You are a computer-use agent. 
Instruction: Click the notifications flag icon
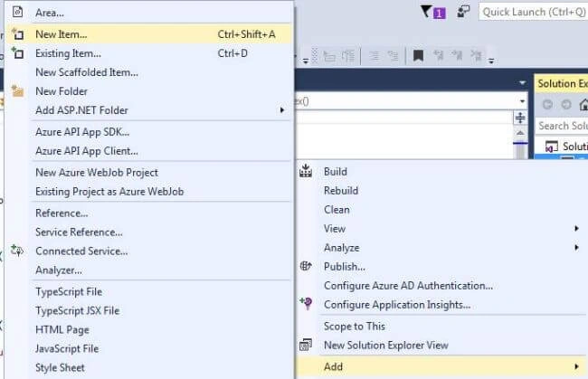coord(432,12)
